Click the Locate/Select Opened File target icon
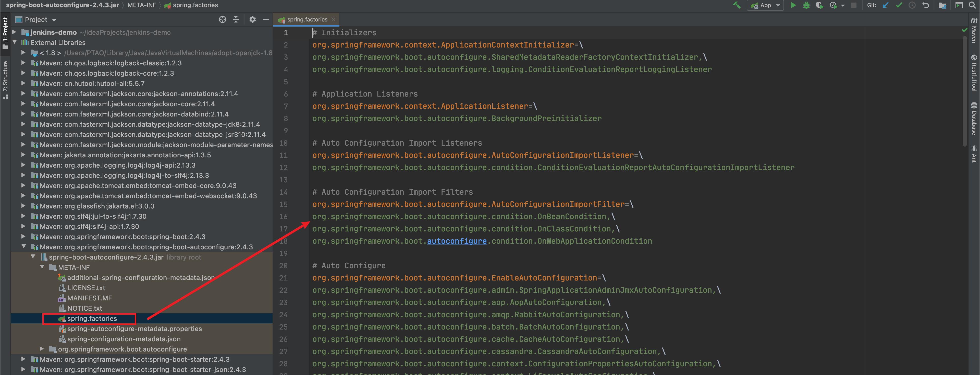The image size is (980, 375). click(223, 19)
